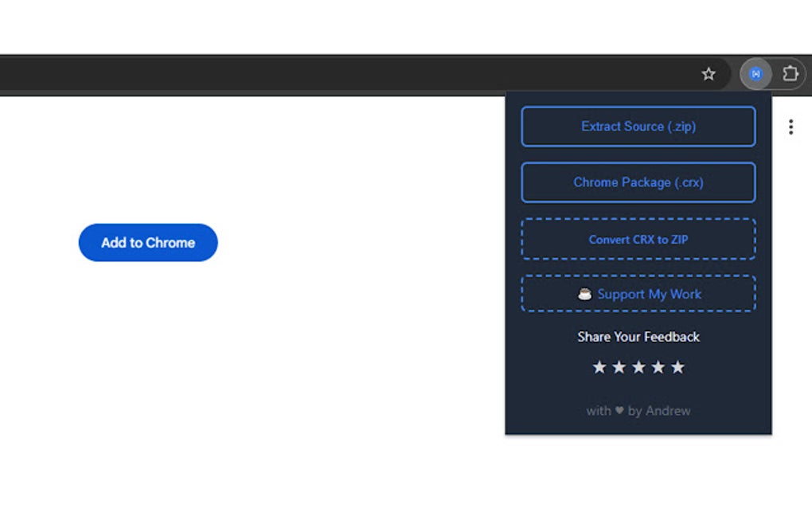Click the Extensions puzzle piece icon

pos(791,73)
